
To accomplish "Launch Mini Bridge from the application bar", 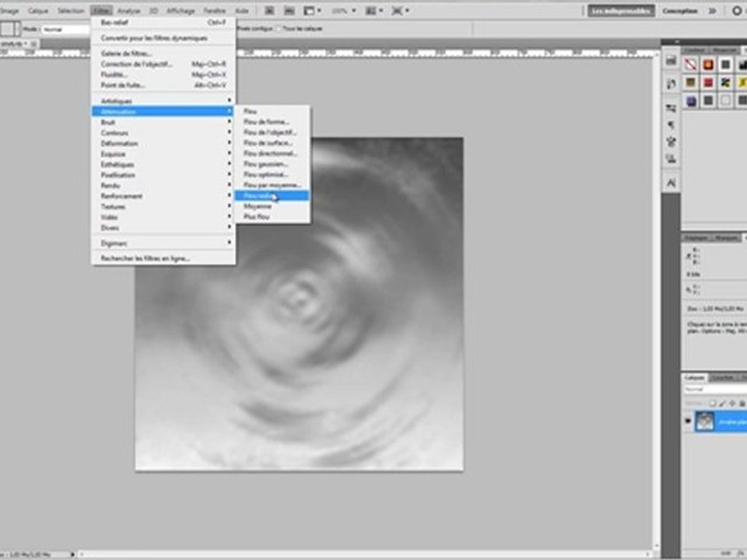I will pyautogui.click(x=289, y=10).
